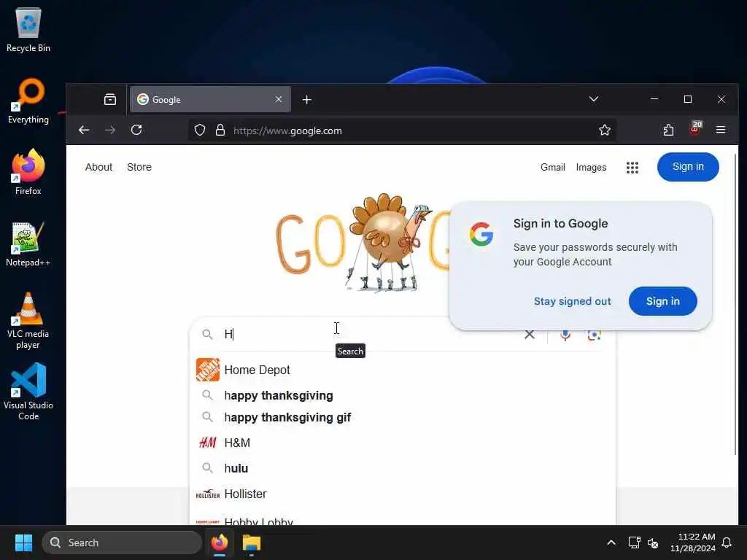747x560 pixels.
Task: Choose the happy thanksgiving suggestion
Action: pos(403,396)
